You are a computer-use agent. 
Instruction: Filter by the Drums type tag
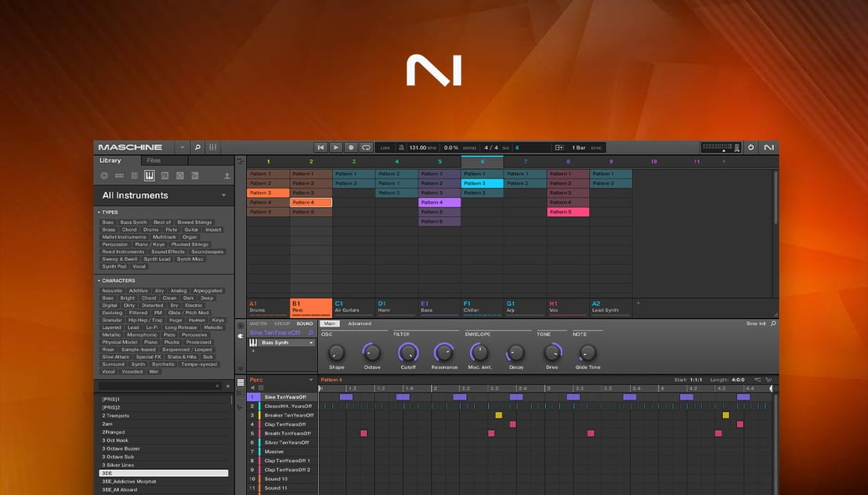[150, 229]
